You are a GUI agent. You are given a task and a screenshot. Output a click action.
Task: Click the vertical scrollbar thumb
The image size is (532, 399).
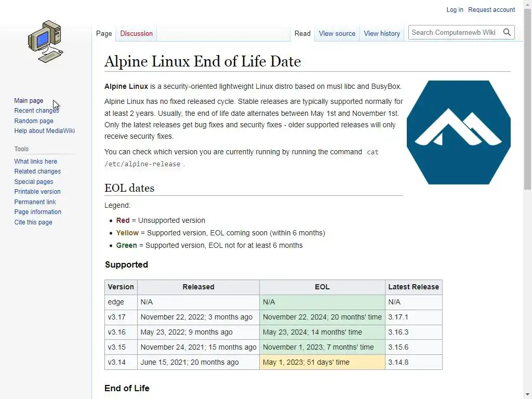click(527, 99)
